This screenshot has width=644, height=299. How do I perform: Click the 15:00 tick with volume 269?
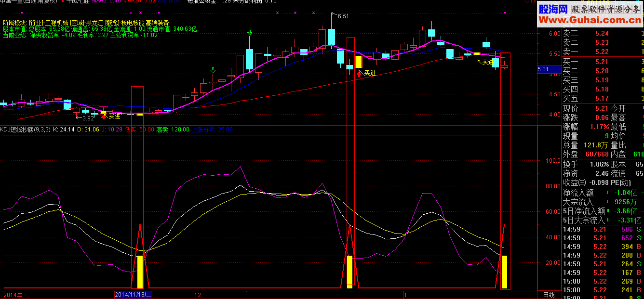click(603, 281)
